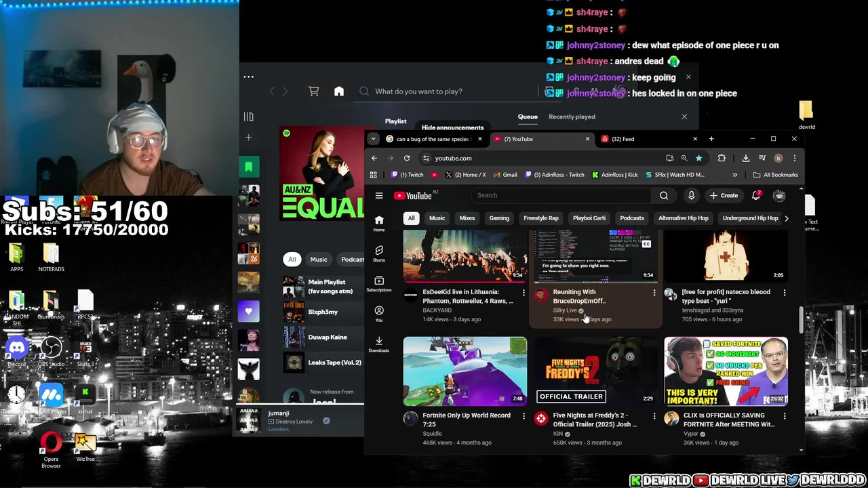Open Subscriptions in YouTube sidebar
This screenshot has width=868, height=488.
[x=379, y=283]
